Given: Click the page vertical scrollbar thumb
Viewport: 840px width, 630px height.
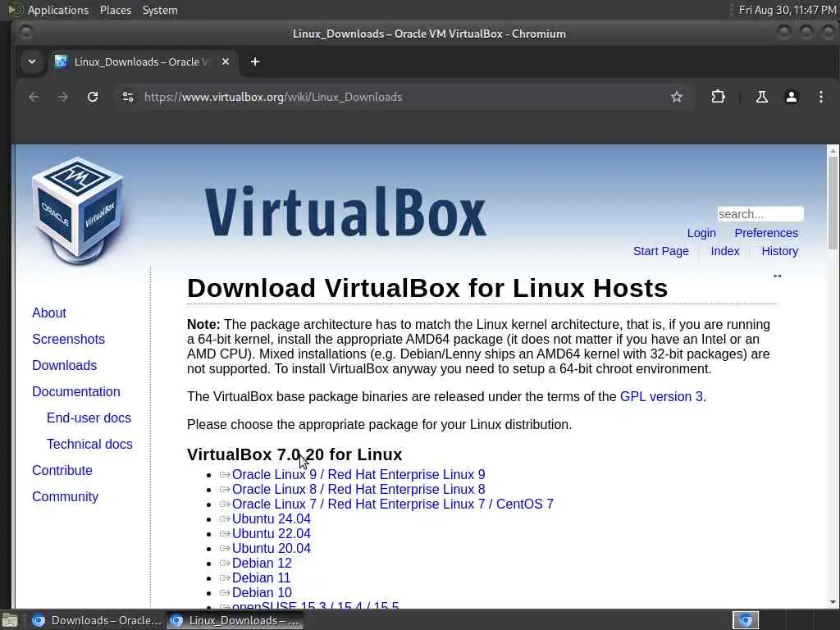Looking at the screenshot, I should [833, 203].
